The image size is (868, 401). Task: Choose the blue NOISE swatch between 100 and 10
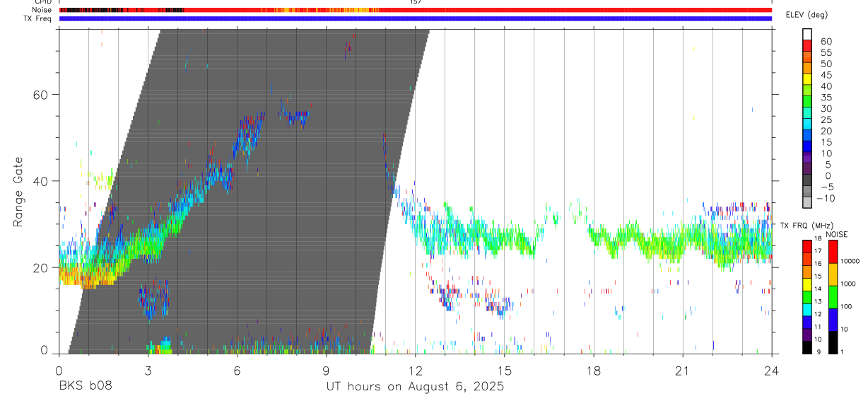pos(833,319)
